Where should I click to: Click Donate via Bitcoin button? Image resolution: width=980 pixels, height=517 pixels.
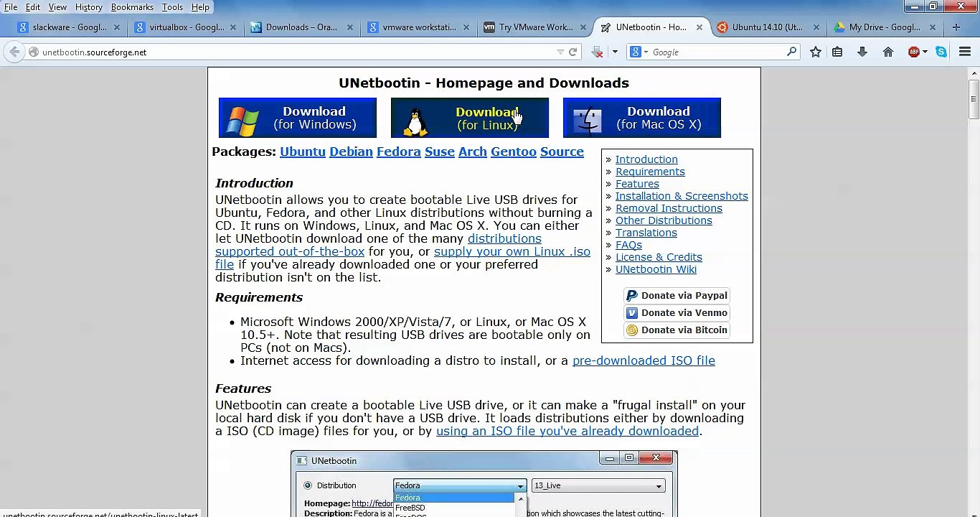[677, 330]
